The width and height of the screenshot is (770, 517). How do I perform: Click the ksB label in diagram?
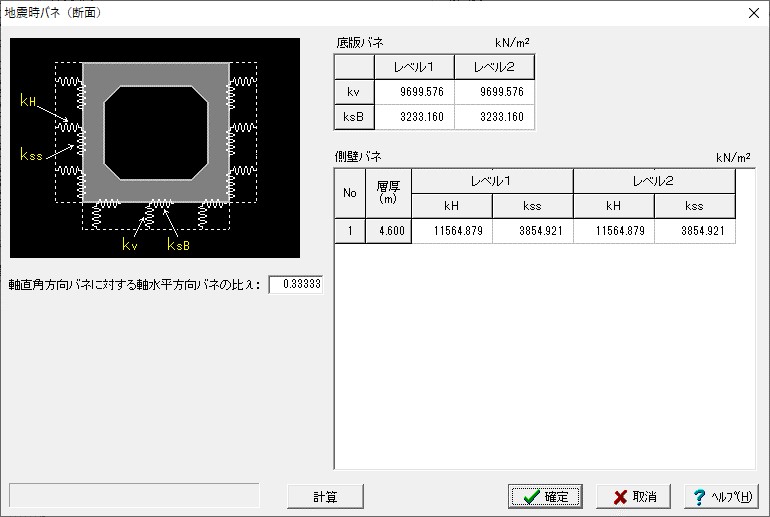click(178, 244)
